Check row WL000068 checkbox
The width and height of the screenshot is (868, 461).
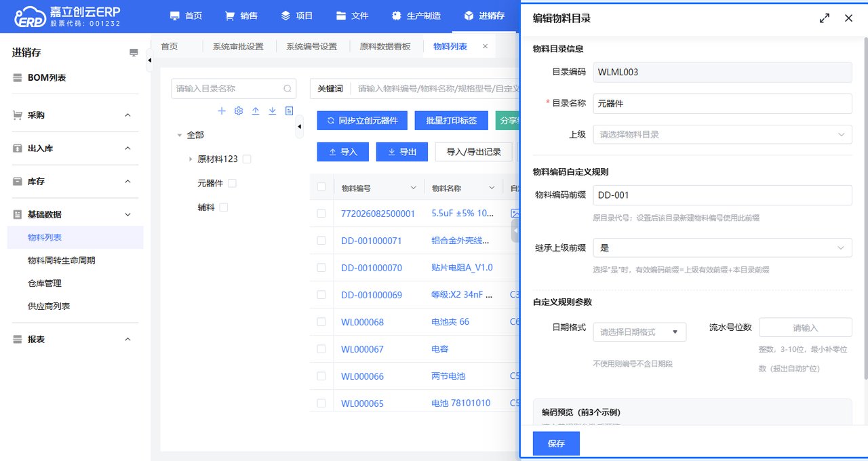pos(321,321)
